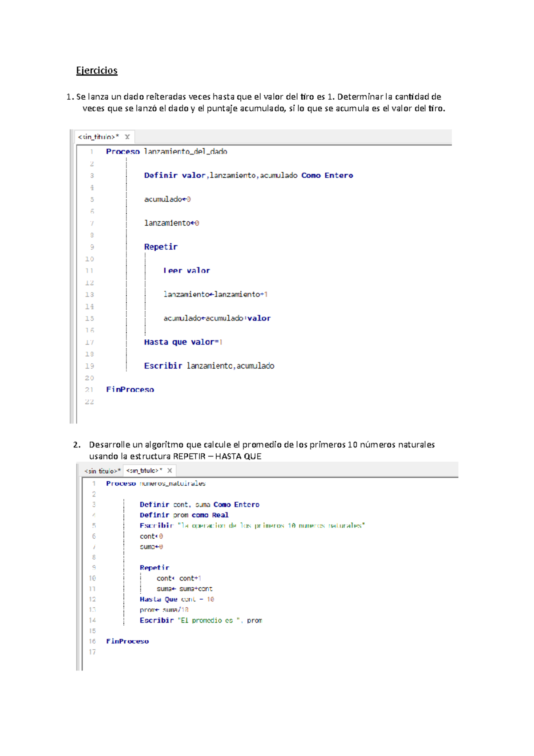Switch to the inactive first tab in the lower editor
534x756 pixels.
coord(102,471)
